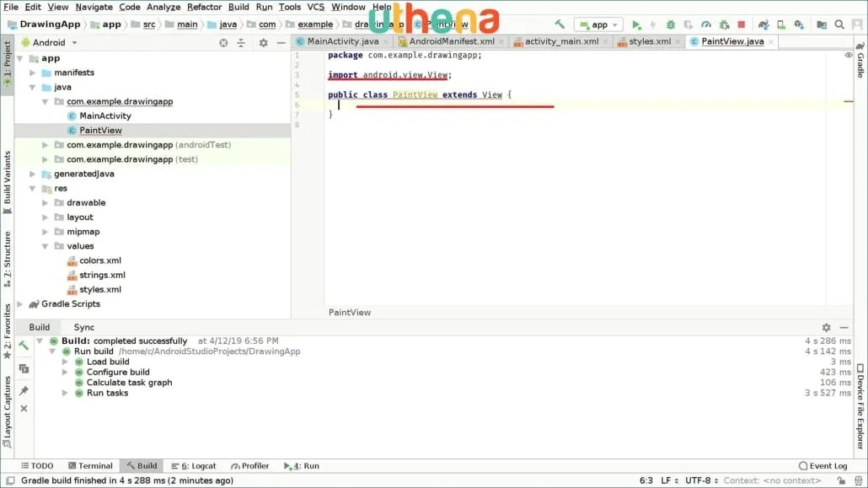Toggle tool window bars via bottom-left square icon
868x488 pixels.
pyautogui.click(x=10, y=480)
